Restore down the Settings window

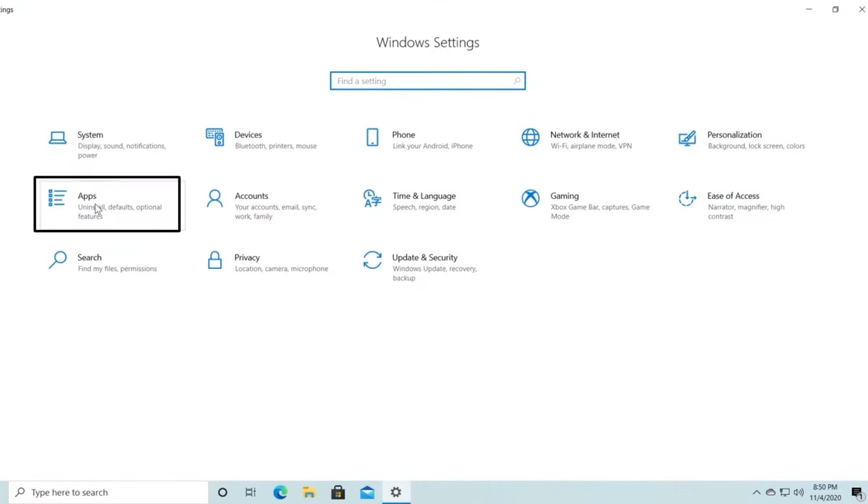coord(835,9)
